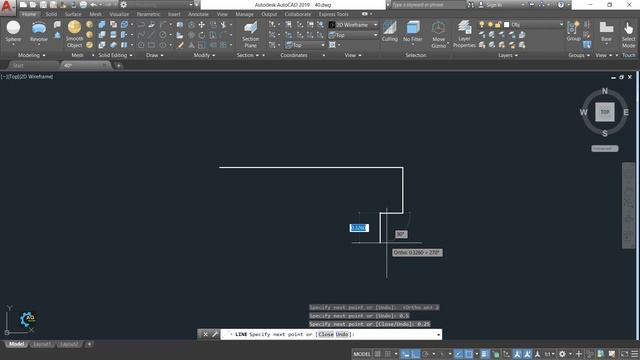Screen dimensions: 640x360
Task: Open the Express Tools ribbon tab
Action: 334,14
